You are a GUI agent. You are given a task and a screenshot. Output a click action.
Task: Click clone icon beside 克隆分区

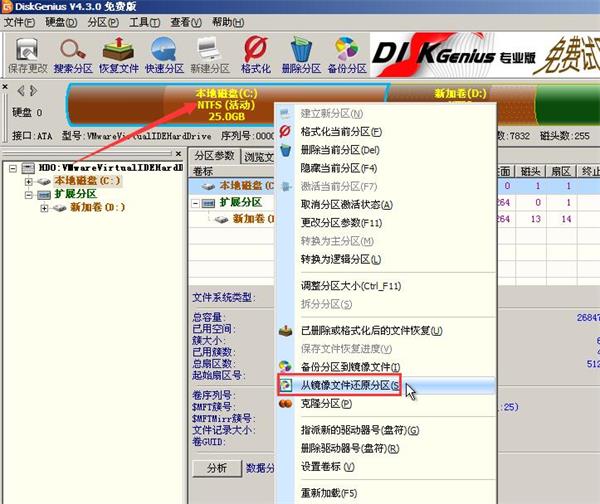pos(285,403)
